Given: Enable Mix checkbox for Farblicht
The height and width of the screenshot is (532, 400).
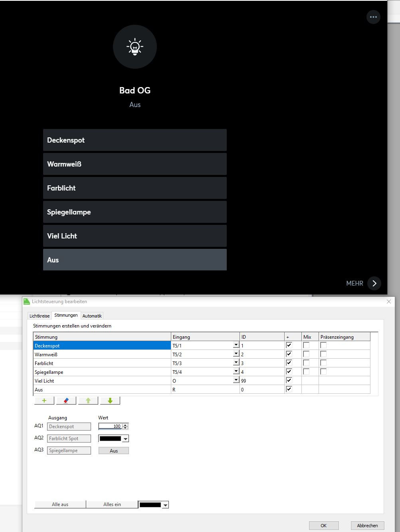Looking at the screenshot, I should (306, 363).
